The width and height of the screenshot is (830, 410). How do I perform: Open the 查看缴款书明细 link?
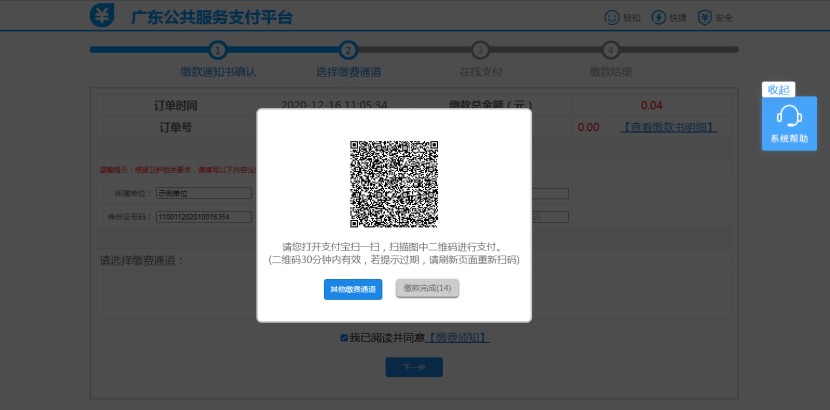tap(668, 127)
